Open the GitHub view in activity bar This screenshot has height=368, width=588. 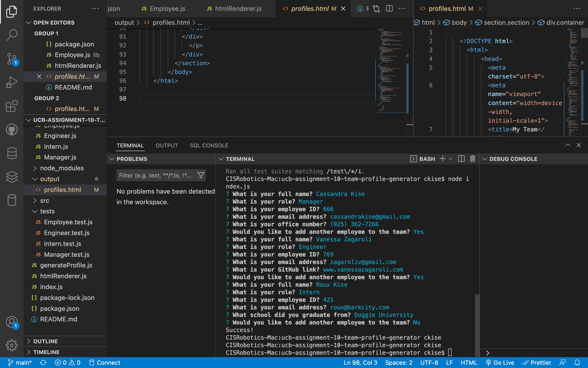coord(11,129)
